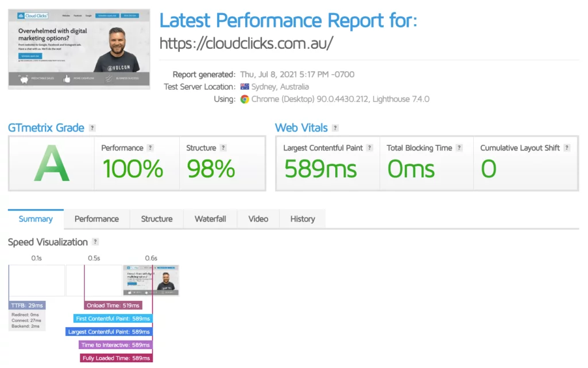588x368 pixels.
Task: Click help icon beside Structure score
Action: (x=223, y=148)
